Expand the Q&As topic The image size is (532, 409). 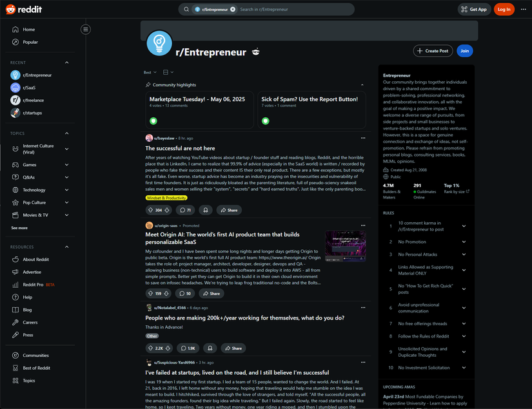67,177
